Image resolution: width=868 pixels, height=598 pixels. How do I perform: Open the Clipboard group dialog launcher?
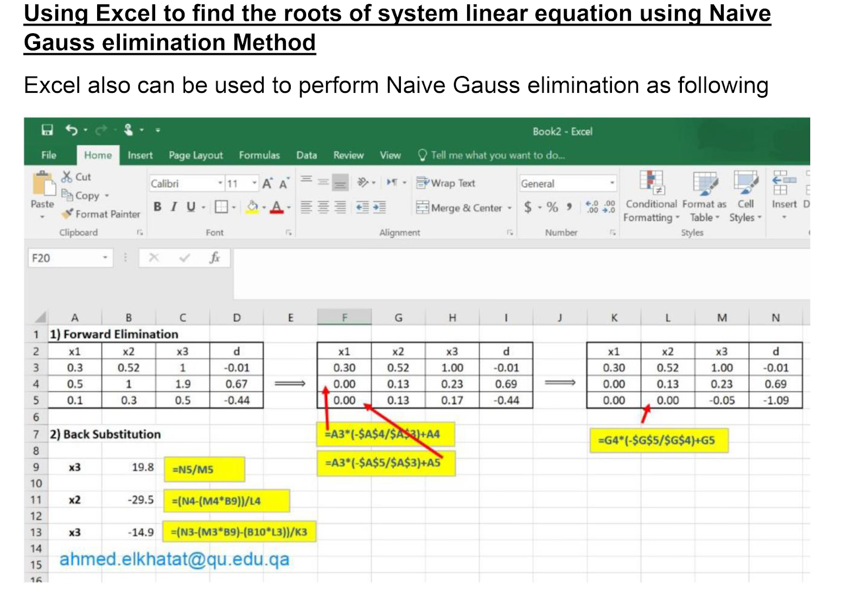[x=140, y=232]
